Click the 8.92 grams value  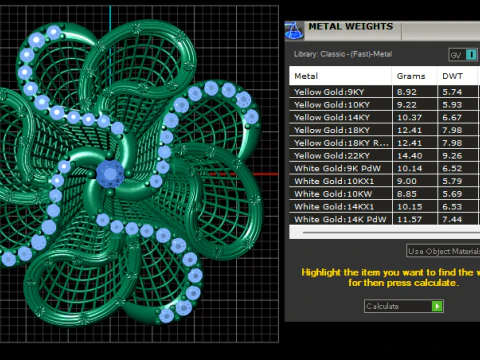[406, 92]
